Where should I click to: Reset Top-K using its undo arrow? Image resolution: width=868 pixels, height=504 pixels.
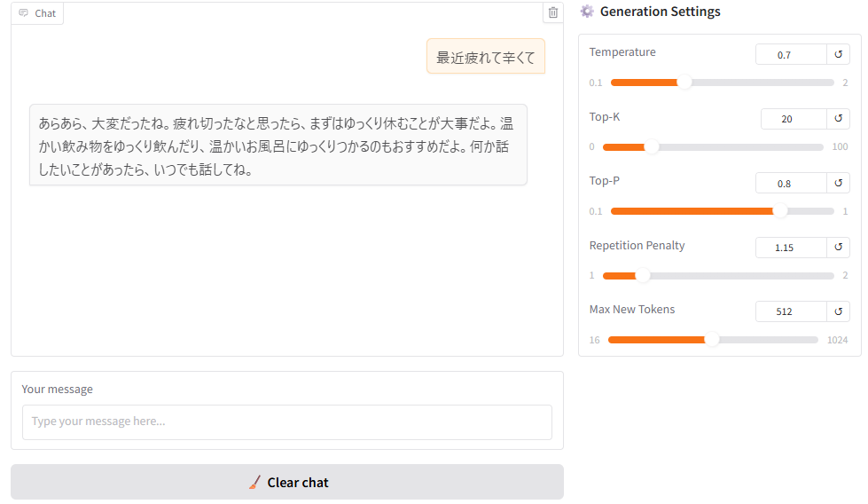838,119
